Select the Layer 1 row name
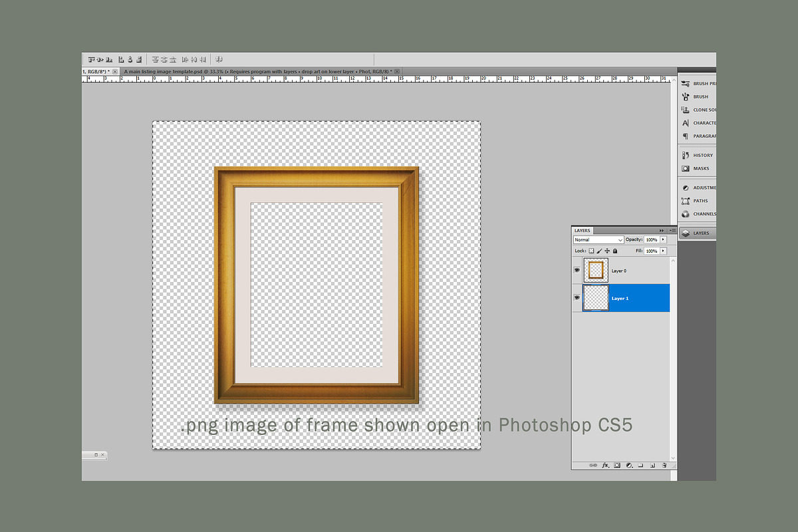The width and height of the screenshot is (798, 532). click(620, 299)
